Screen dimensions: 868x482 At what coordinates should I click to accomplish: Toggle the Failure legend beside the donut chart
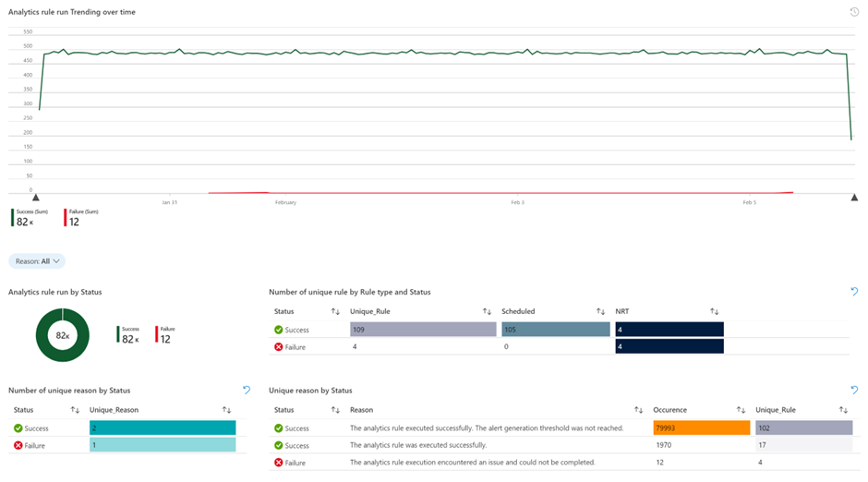[163, 335]
